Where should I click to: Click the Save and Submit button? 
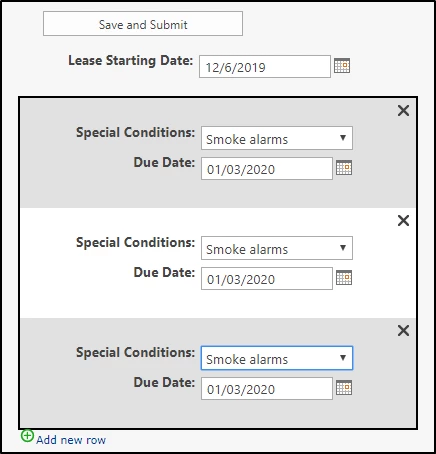click(143, 24)
